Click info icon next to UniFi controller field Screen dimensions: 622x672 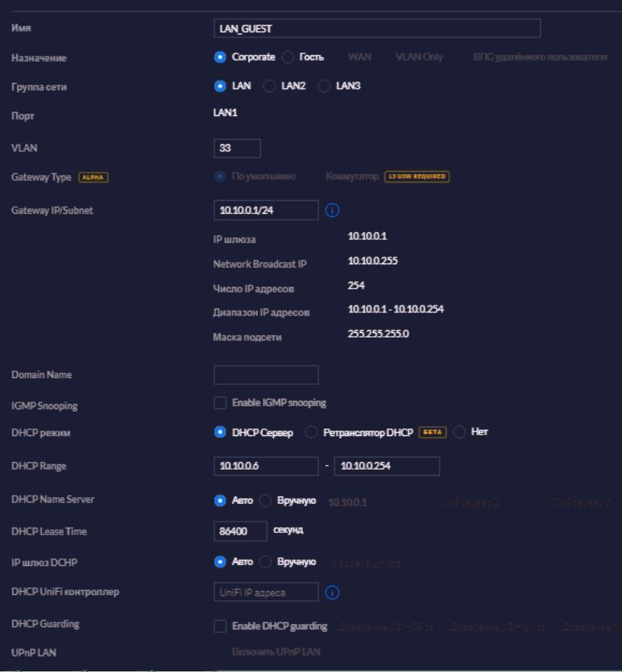coord(332,593)
